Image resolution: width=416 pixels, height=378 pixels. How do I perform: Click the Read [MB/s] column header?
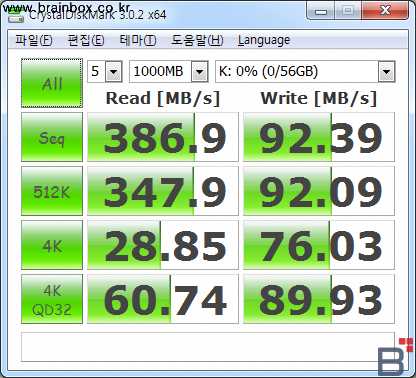point(163,98)
